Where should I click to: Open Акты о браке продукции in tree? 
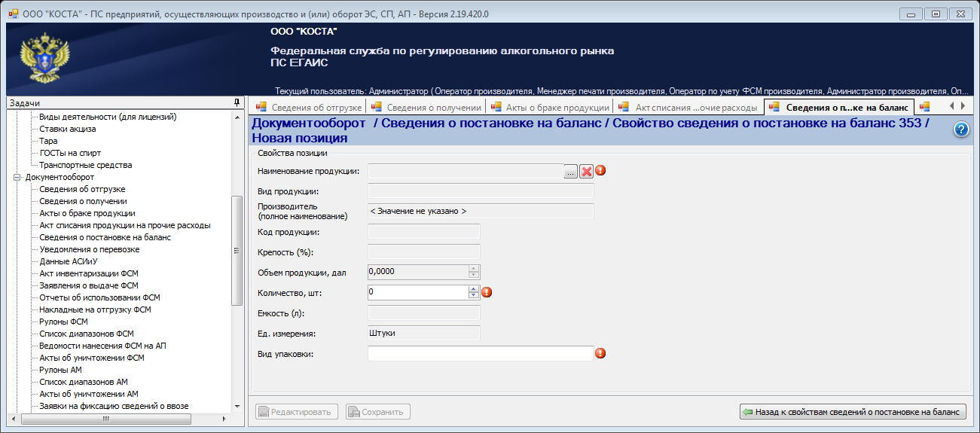click(87, 213)
